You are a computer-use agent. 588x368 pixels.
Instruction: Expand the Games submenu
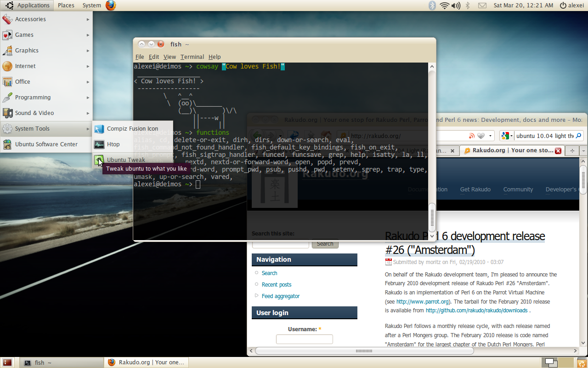click(46, 35)
